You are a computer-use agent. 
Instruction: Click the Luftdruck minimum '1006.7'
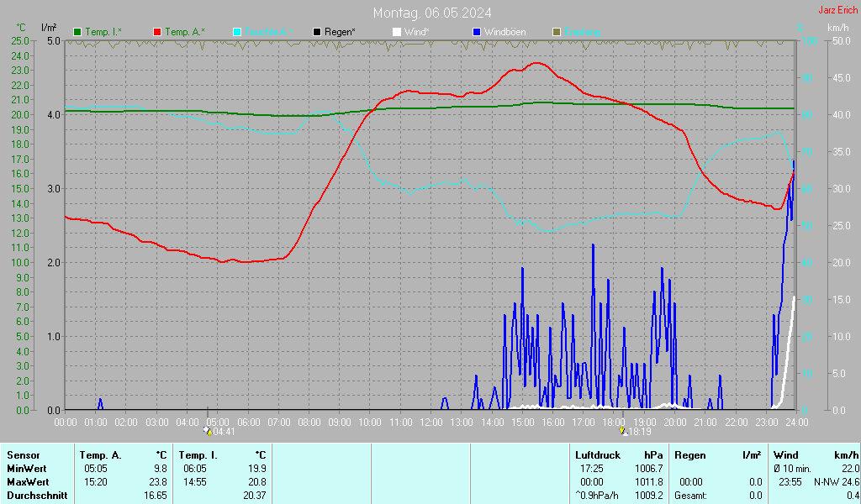coord(648,469)
